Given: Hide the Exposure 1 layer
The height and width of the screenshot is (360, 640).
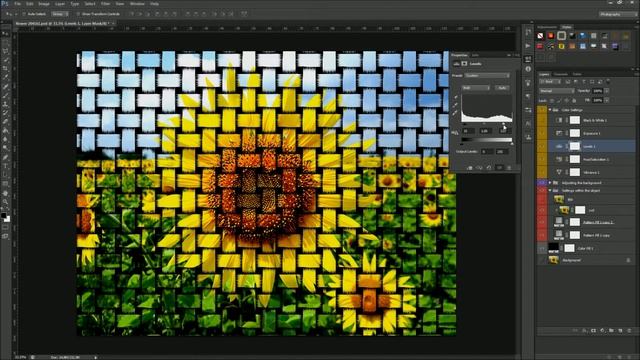Looking at the screenshot, I should coord(542,133).
